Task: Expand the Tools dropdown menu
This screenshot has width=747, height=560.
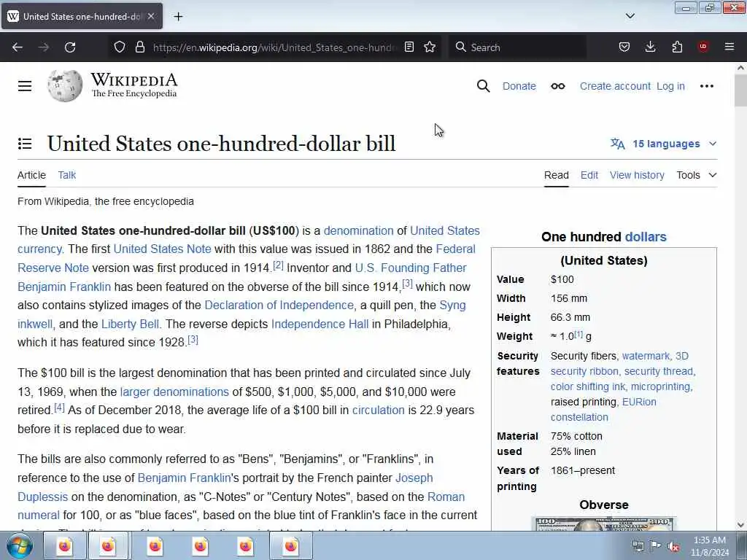Action: point(697,175)
